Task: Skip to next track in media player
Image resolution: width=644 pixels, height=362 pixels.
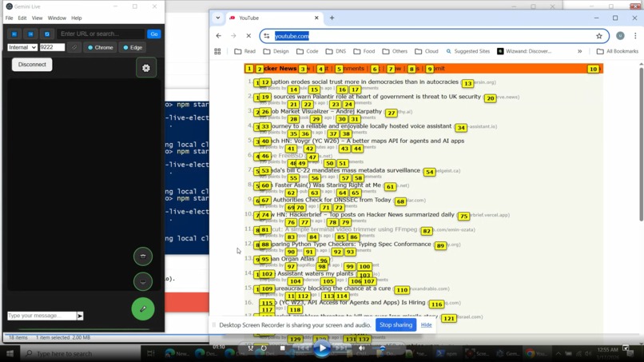Action: [341, 348]
